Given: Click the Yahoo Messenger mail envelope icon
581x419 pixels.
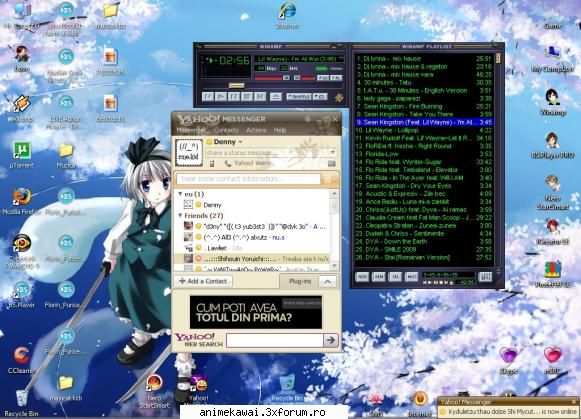Looking at the screenshot, I should point(332,163).
